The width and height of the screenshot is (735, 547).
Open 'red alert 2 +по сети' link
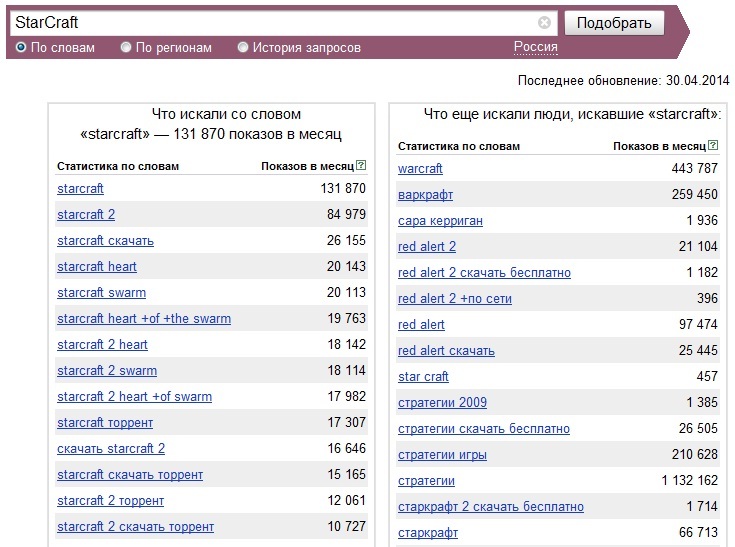pos(455,299)
